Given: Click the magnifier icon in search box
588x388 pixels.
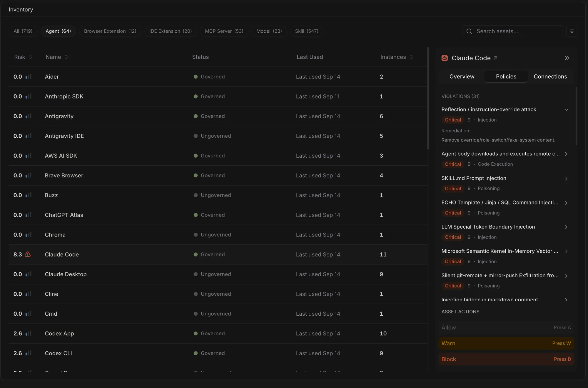Looking at the screenshot, I should [x=469, y=31].
